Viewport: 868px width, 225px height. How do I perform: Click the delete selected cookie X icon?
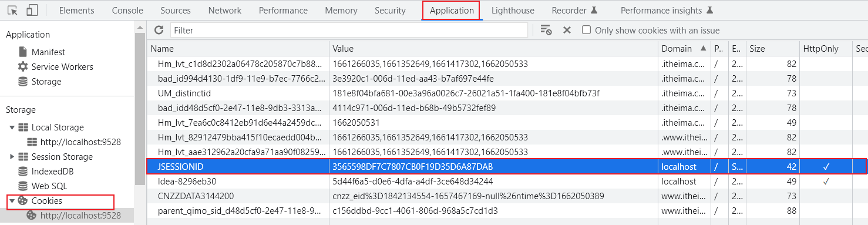point(567,30)
